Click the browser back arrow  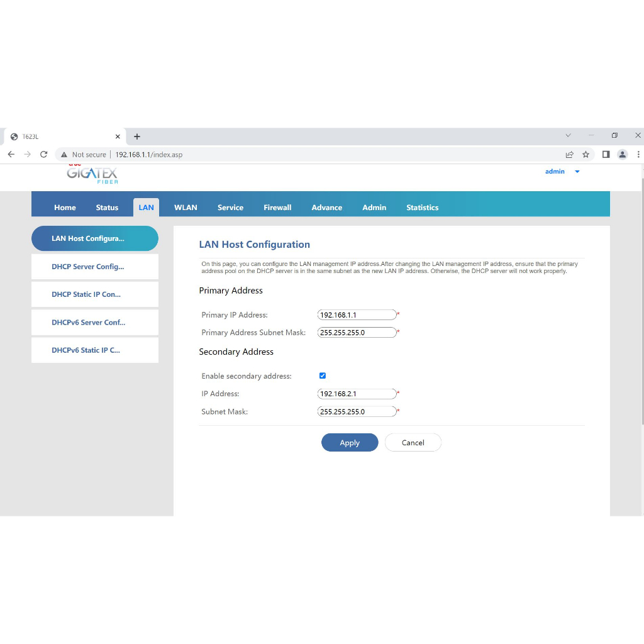point(11,154)
